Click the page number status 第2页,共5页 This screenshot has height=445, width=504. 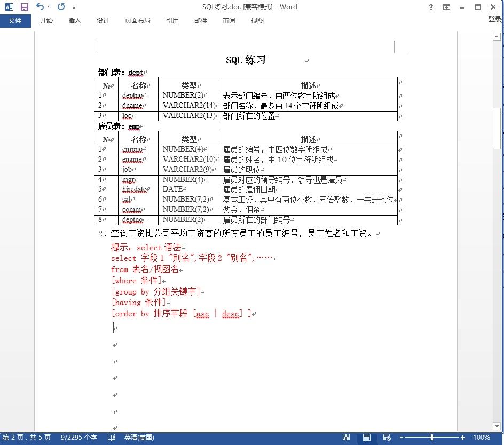coord(27,438)
